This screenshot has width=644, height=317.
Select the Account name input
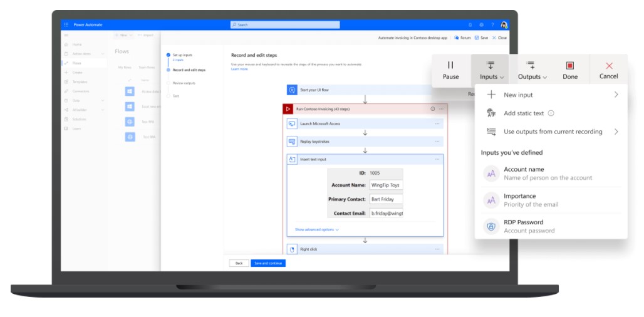pyautogui.click(x=551, y=174)
